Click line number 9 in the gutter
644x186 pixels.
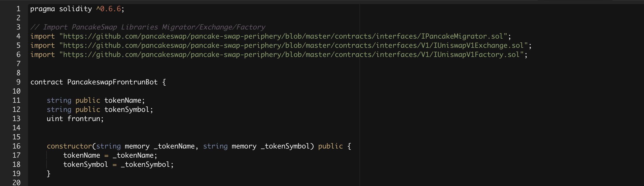pos(19,82)
